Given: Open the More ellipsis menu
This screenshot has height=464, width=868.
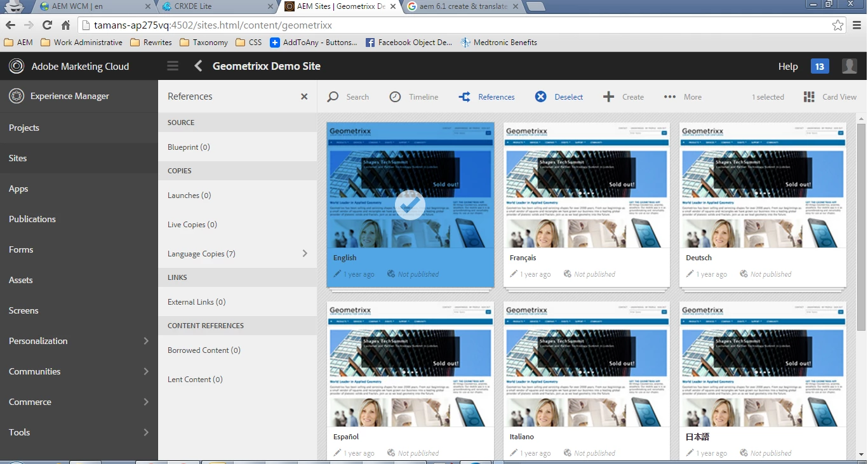Looking at the screenshot, I should click(x=670, y=96).
